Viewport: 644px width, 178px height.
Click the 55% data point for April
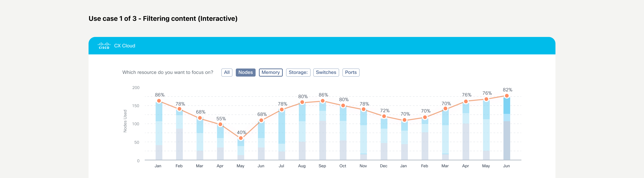220,124
